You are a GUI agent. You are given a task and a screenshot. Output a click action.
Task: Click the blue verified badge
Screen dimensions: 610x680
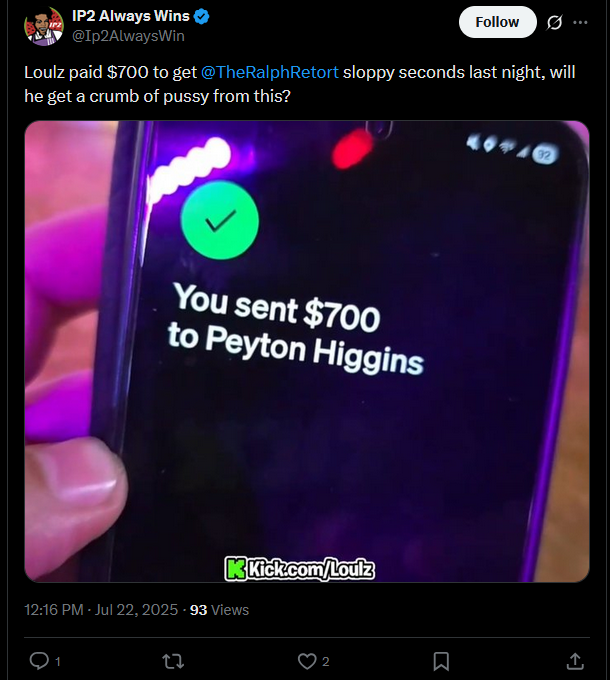pos(202,16)
